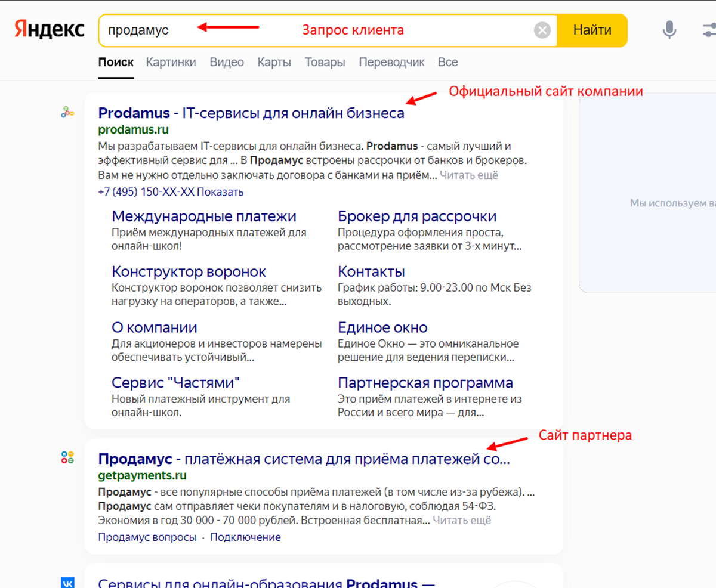The height and width of the screenshot is (588, 716).
Task: Open the "Продамус - платёжная система" result title
Action: coord(304,459)
